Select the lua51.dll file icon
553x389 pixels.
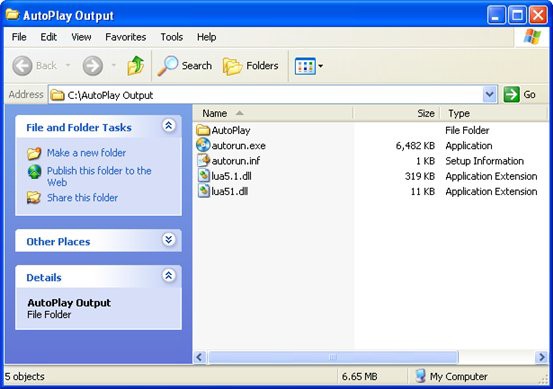point(203,191)
